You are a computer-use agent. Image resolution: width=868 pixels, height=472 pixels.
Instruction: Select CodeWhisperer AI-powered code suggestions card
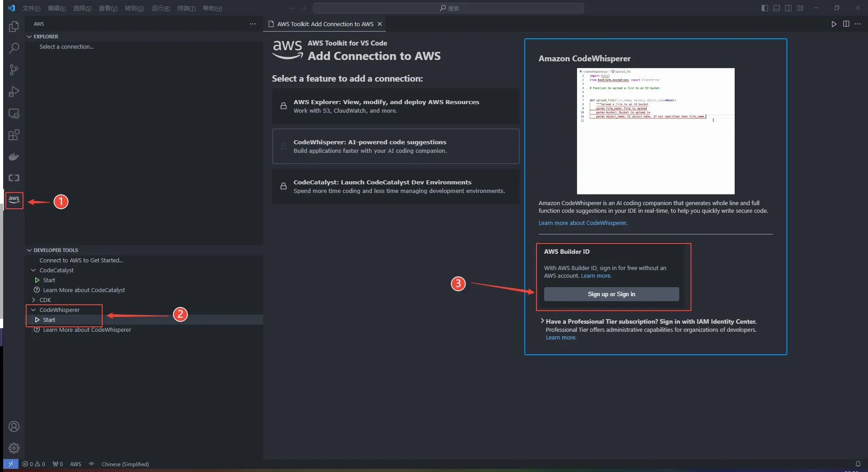point(395,146)
